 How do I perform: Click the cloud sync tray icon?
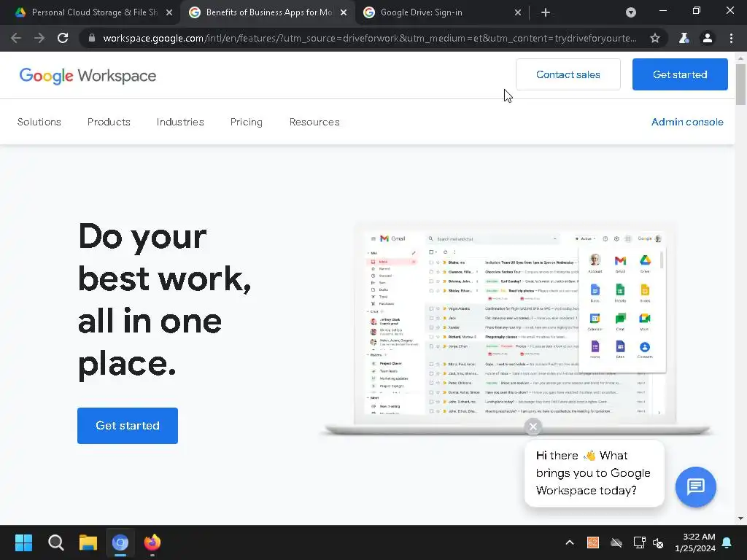pyautogui.click(x=616, y=542)
